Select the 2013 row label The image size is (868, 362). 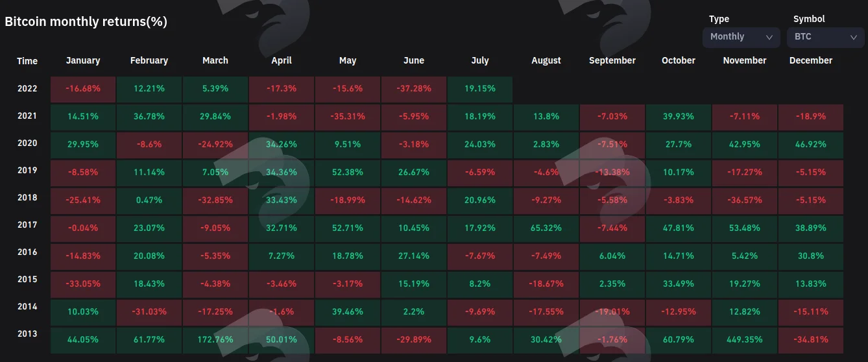27,334
